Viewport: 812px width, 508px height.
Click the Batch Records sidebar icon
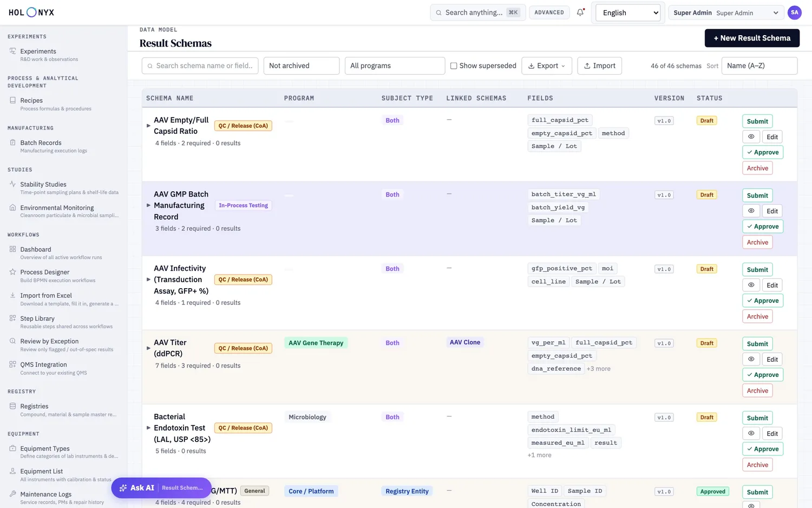(12, 142)
